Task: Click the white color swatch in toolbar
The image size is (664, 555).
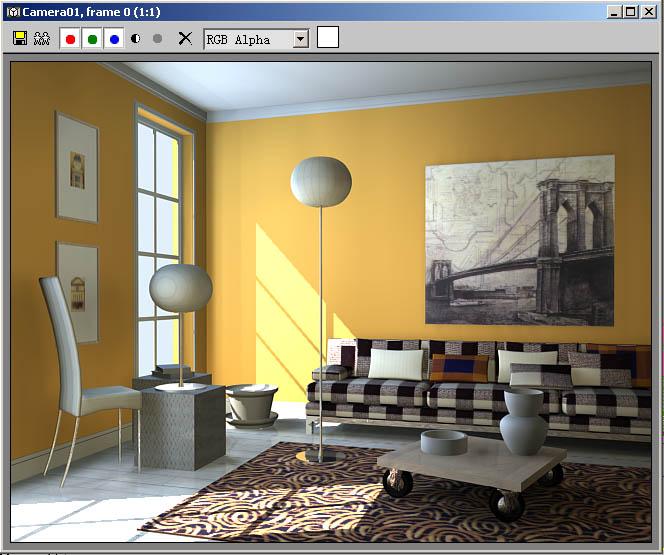Action: pos(328,37)
